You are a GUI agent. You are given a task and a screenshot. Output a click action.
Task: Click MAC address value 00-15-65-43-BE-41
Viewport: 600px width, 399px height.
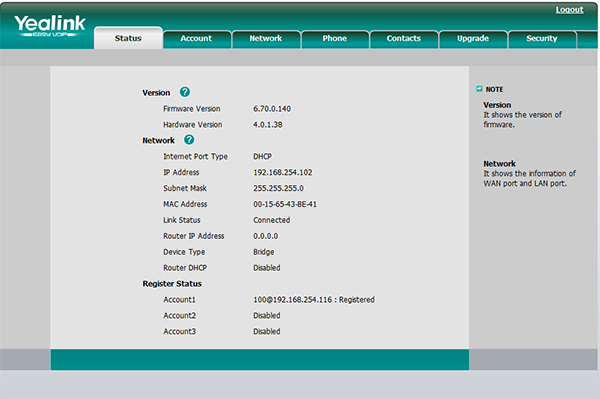click(x=285, y=204)
